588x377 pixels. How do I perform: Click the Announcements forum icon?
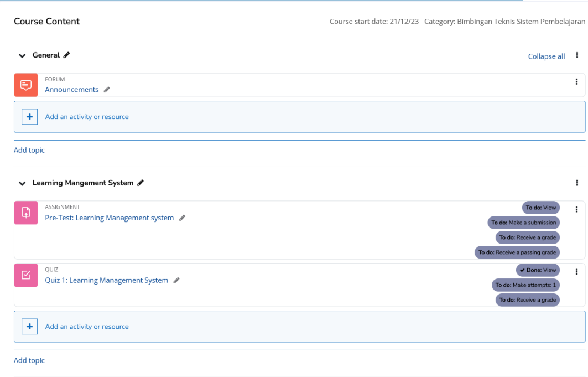(x=25, y=85)
